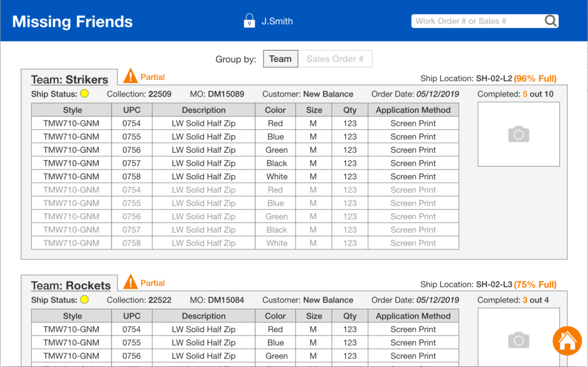Click the Strikers Partial warning triangle icon

click(x=131, y=76)
